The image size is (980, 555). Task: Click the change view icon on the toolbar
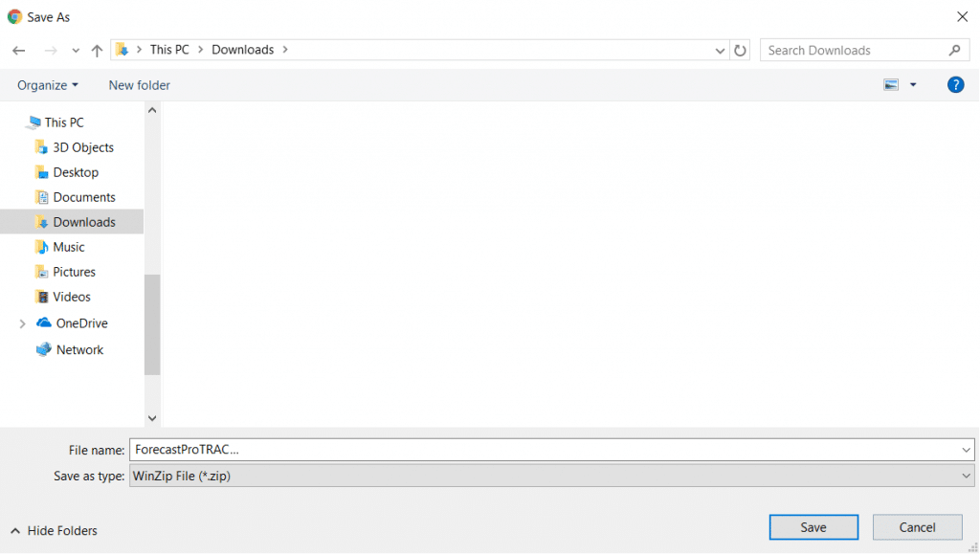891,84
